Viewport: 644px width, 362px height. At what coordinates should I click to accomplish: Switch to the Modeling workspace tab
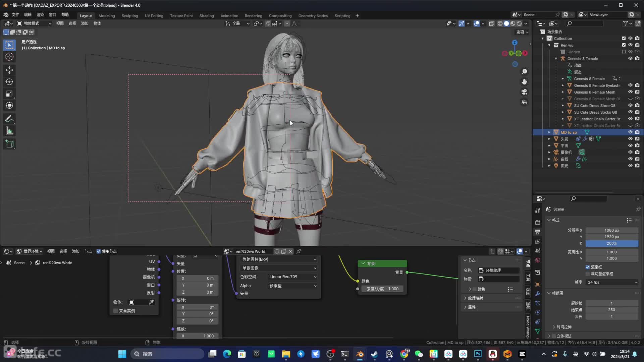107,16
